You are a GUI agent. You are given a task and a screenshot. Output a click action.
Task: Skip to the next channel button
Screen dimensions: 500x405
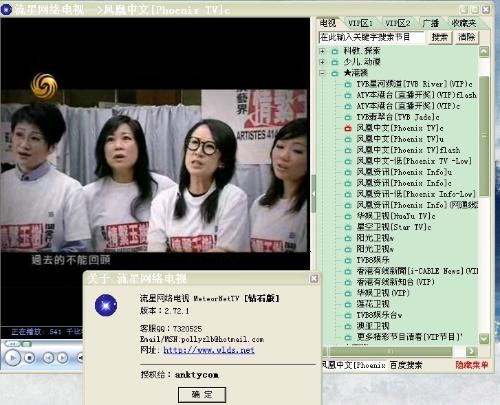point(62,358)
